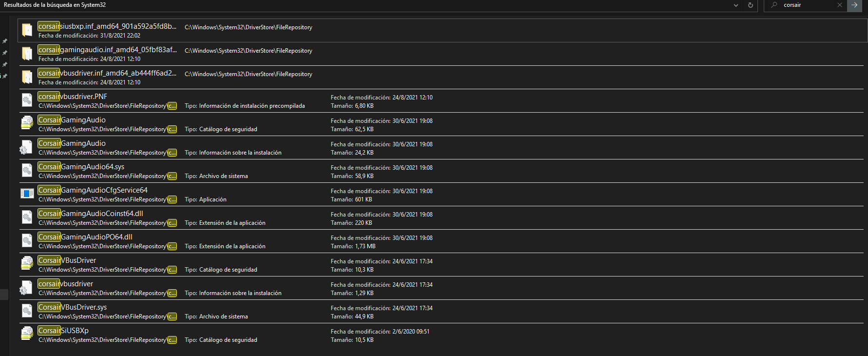Image resolution: width=868 pixels, height=356 pixels.
Task: Click the Tamaño: 601 KB value
Action: (351, 199)
